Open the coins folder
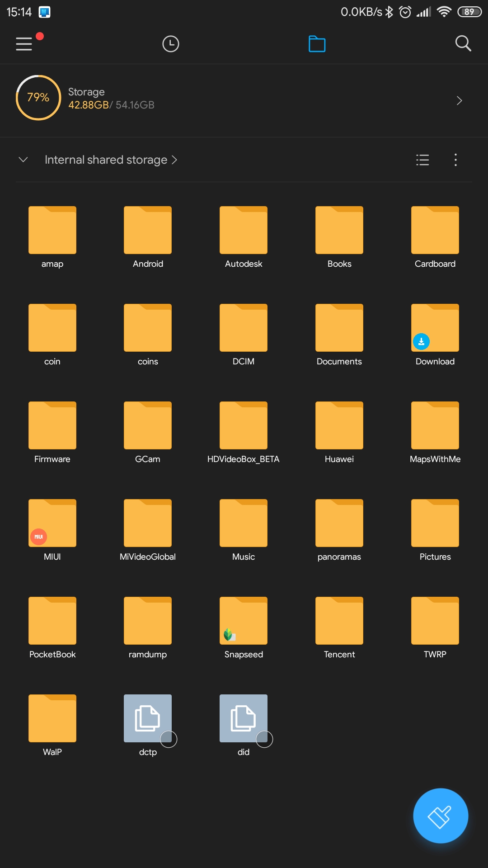The width and height of the screenshot is (488, 868). 148,335
